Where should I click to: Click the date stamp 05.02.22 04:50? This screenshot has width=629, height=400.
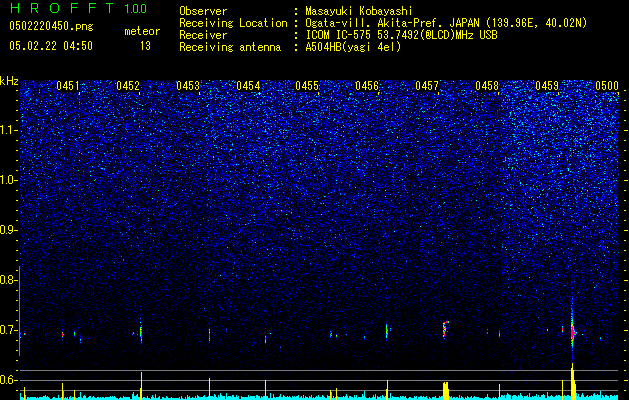[x=51, y=46]
